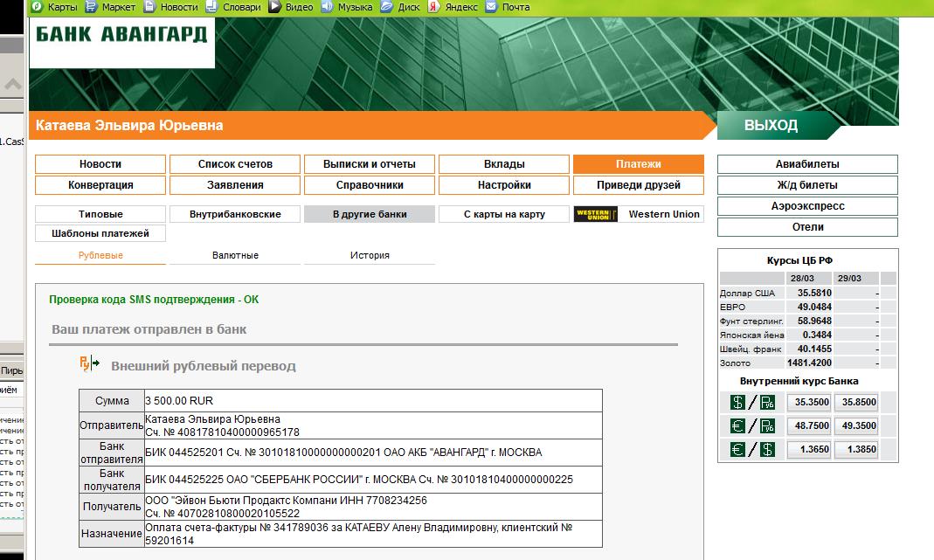Click Доллар США rate 35.5810
934x560 pixels.
814,293
